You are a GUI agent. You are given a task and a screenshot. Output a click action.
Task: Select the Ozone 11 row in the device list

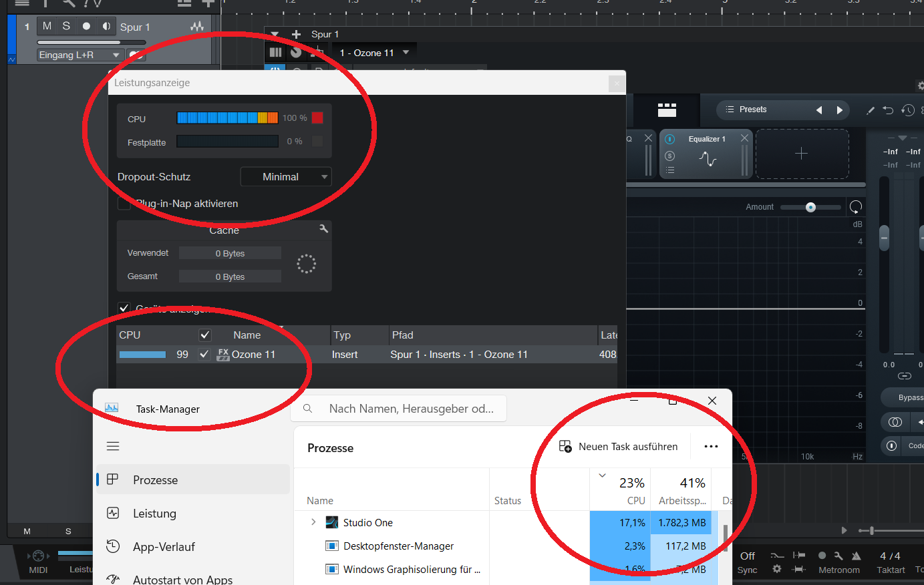point(367,355)
